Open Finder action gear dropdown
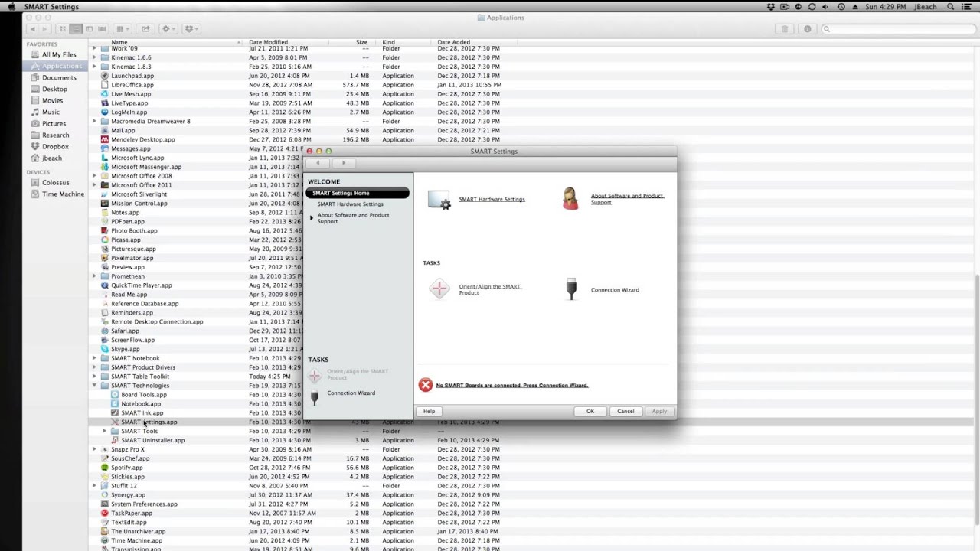The width and height of the screenshot is (980, 551). click(168, 29)
